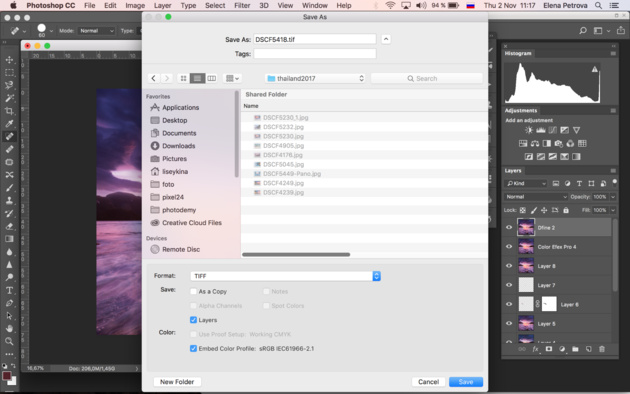
Task: Hide the Color Efex Pro 4 layer
Action: click(509, 247)
